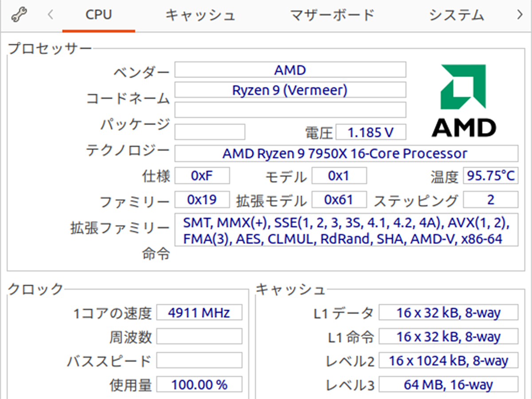Switch to the キャッシュ tab

[x=200, y=16]
